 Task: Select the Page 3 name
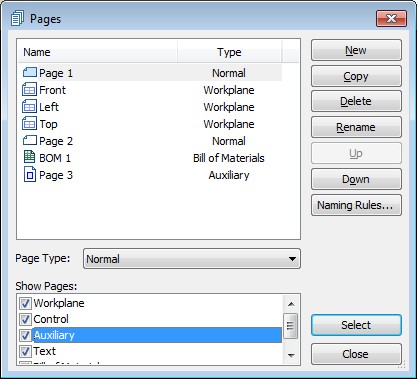tap(56, 175)
